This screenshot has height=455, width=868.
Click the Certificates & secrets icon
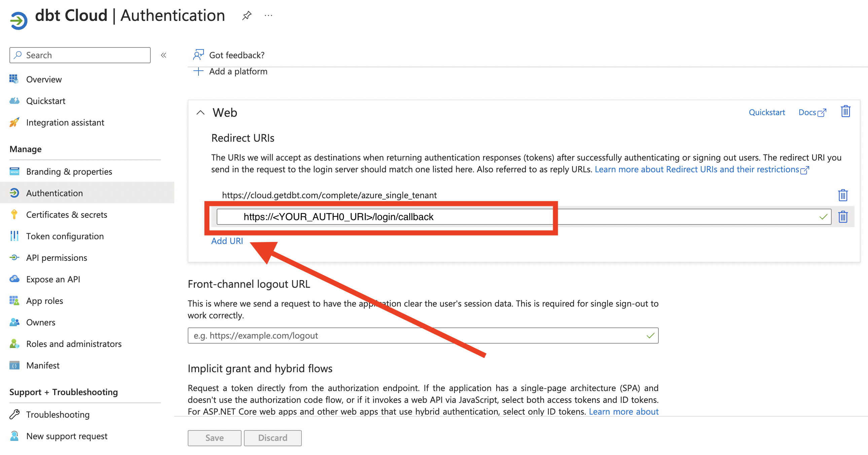coord(14,214)
